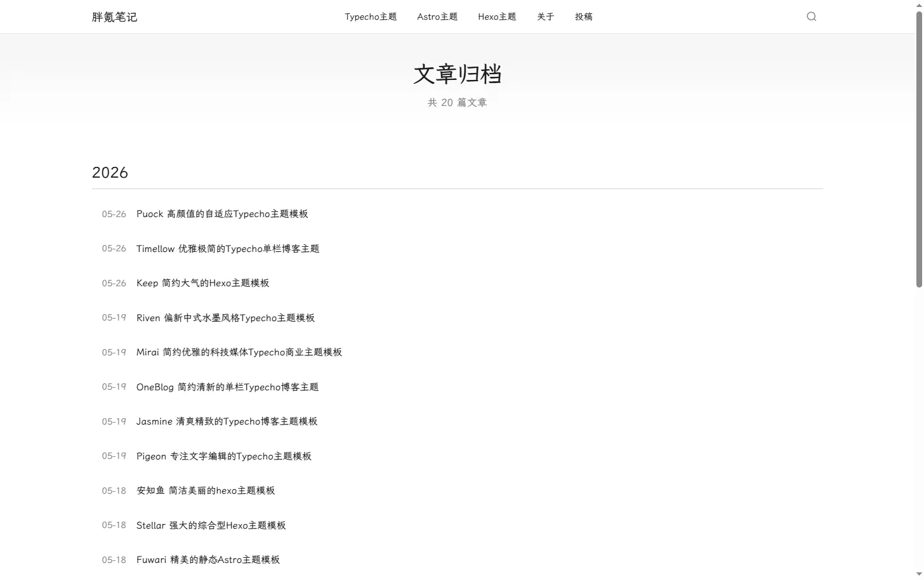Open the OneBlog 简约清新的单栏 article
The image size is (924, 580).
point(227,387)
